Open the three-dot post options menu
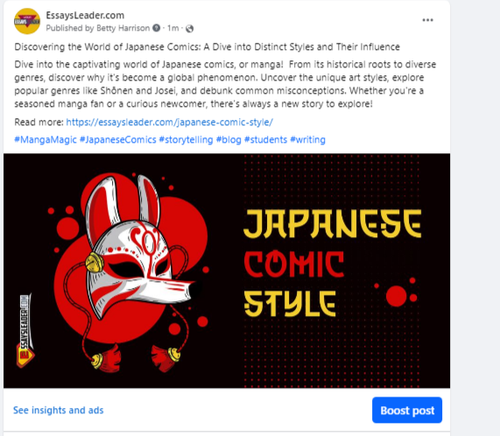The height and width of the screenshot is (436, 500). [x=428, y=20]
